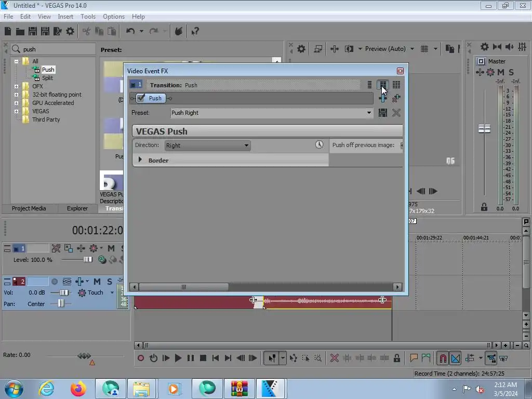Select GPU Accelerated folder
The height and width of the screenshot is (399, 532).
point(53,103)
